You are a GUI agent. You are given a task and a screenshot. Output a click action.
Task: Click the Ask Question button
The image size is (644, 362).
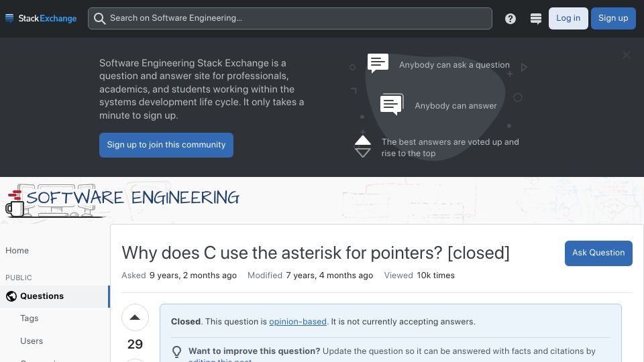coord(598,253)
